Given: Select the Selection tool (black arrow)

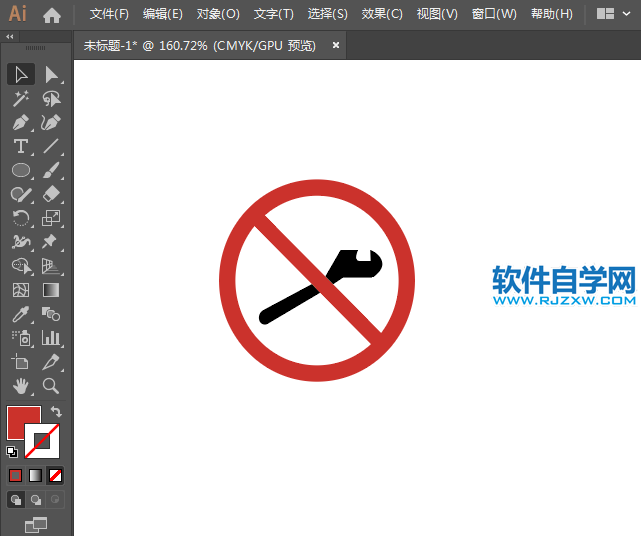Looking at the screenshot, I should pyautogui.click(x=21, y=74).
